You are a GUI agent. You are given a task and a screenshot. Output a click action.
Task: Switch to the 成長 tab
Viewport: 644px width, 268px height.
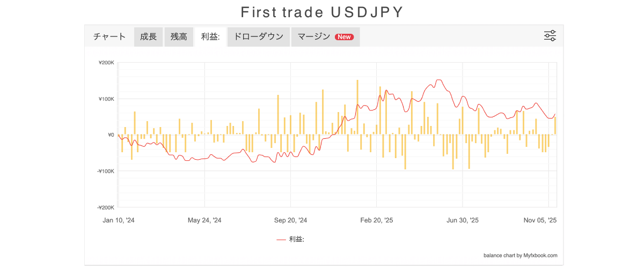point(148,37)
